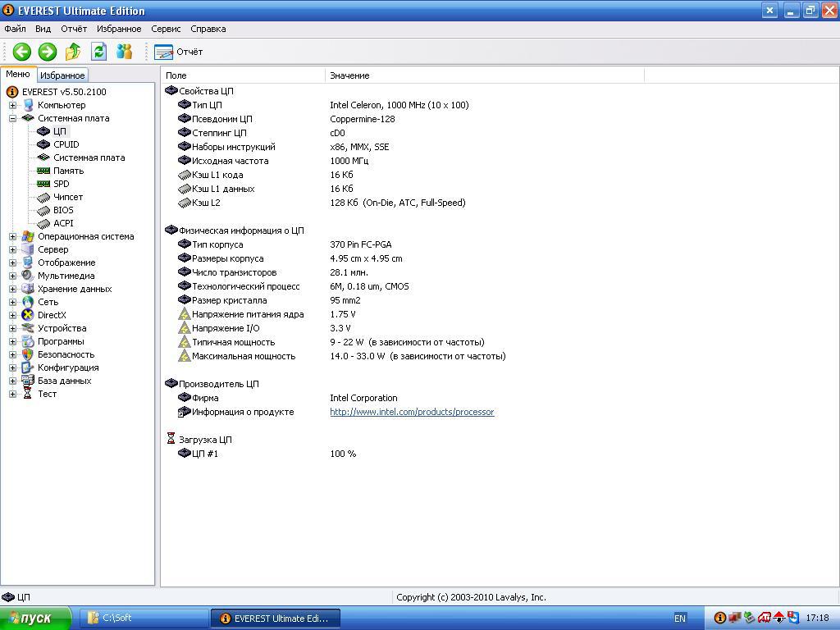Viewport: 840px width, 630px height.
Task: Click the Сервер icon in the tree
Action: point(28,249)
